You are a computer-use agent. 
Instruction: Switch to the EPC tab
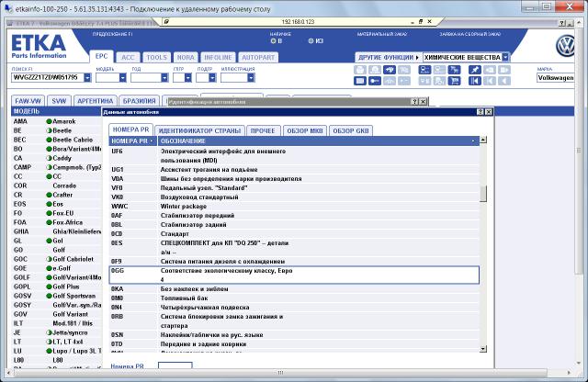(x=101, y=56)
